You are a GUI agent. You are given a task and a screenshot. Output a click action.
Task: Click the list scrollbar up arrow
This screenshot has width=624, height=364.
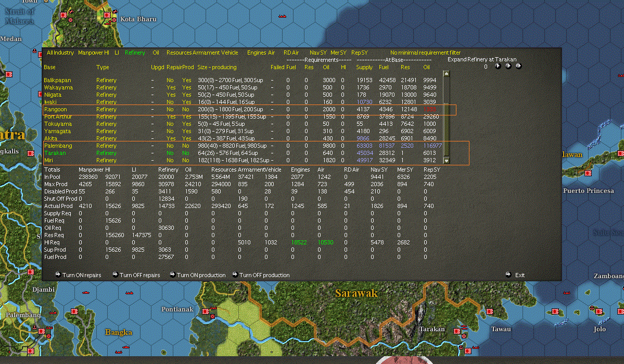(x=447, y=74)
